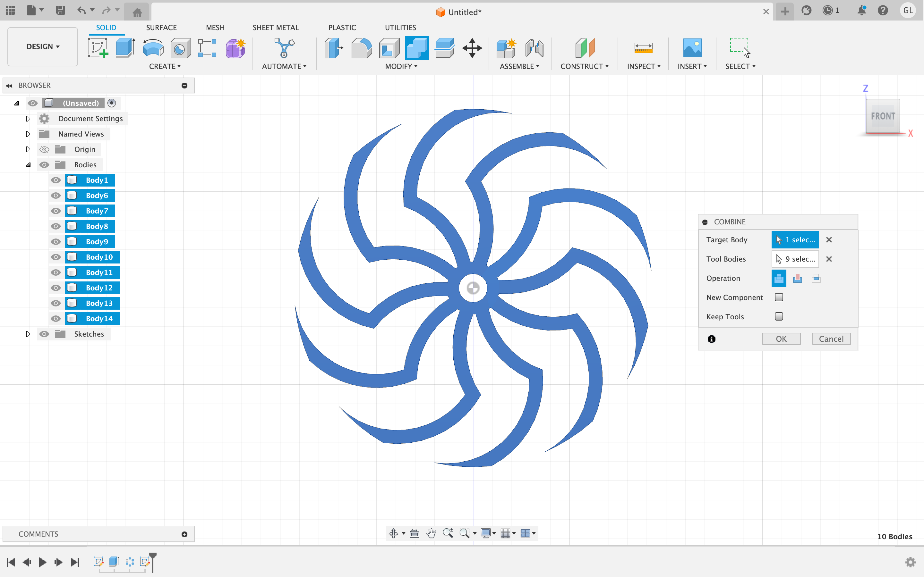Viewport: 924px width, 577px height.
Task: Expand the Document Settings node
Action: [x=28, y=119]
